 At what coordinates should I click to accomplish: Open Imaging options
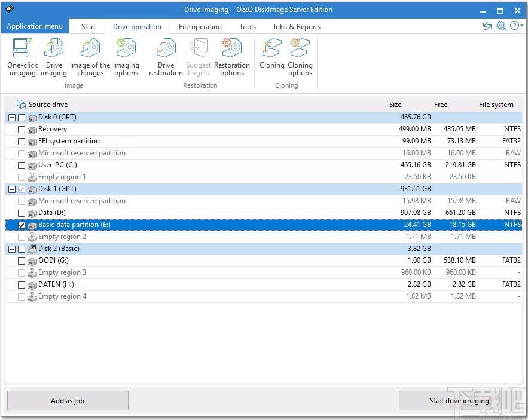[126, 56]
